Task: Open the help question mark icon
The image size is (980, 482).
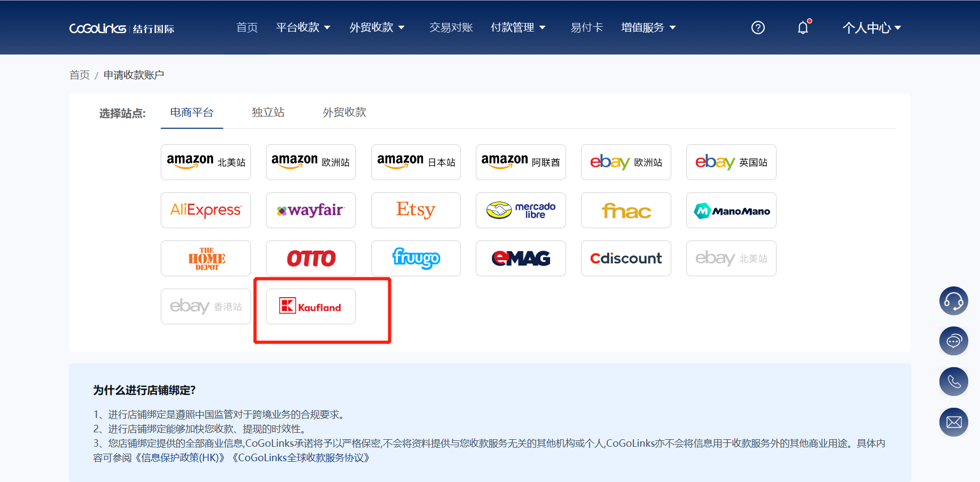Action: point(757,27)
